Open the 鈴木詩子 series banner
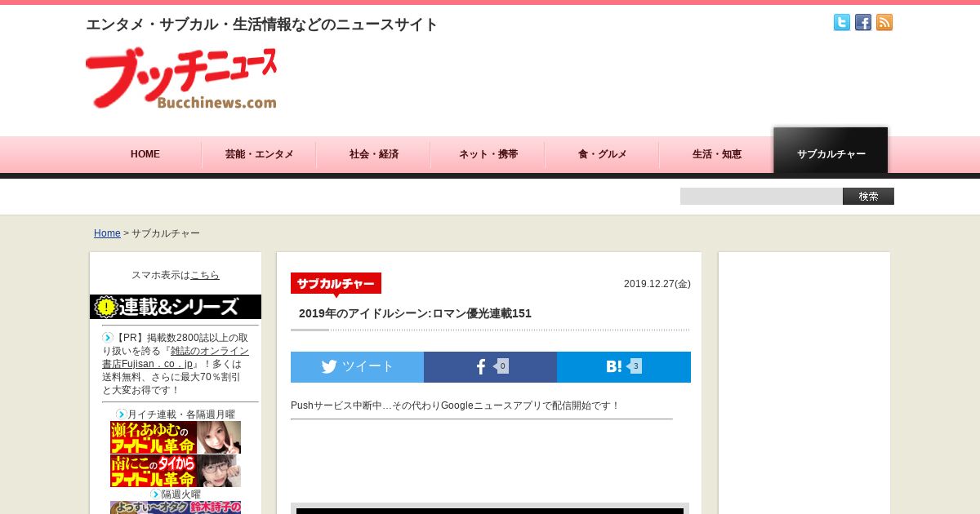 [x=176, y=507]
